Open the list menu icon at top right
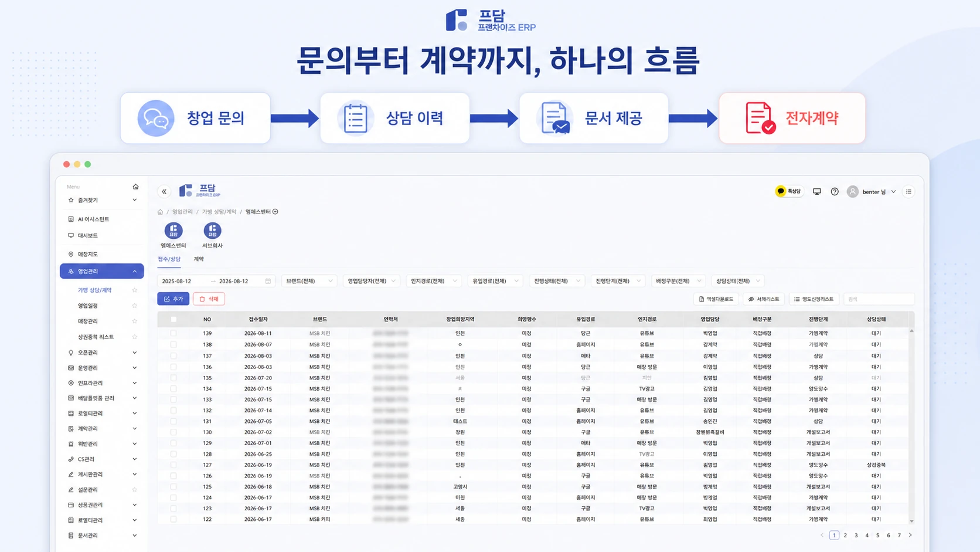Viewport: 980px width, 552px height. coord(908,191)
